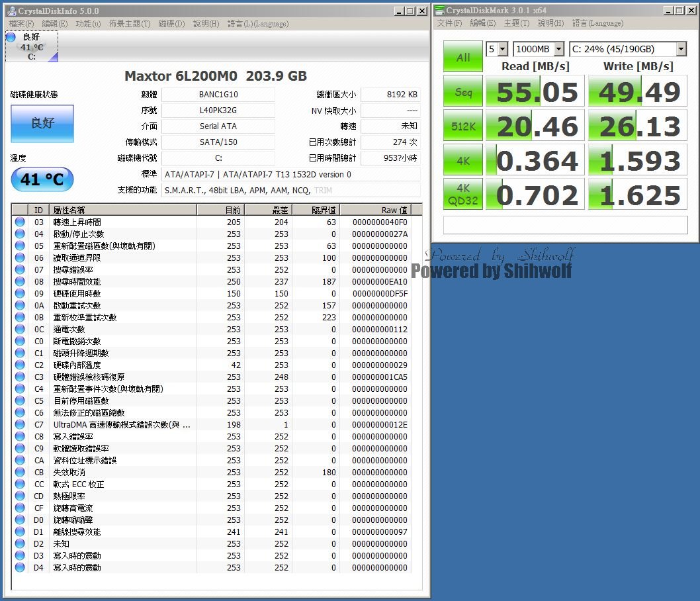Click the 4K write result 1.593

tap(638, 160)
